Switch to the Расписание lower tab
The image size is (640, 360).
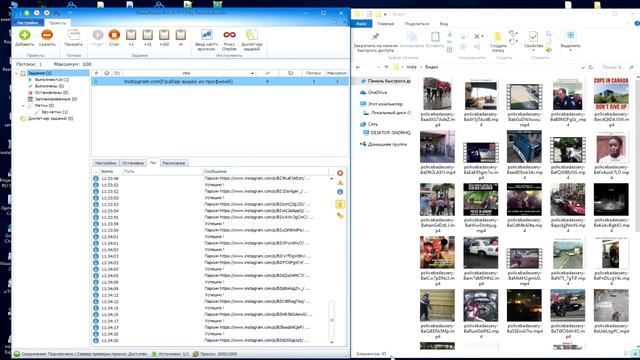[x=174, y=163]
